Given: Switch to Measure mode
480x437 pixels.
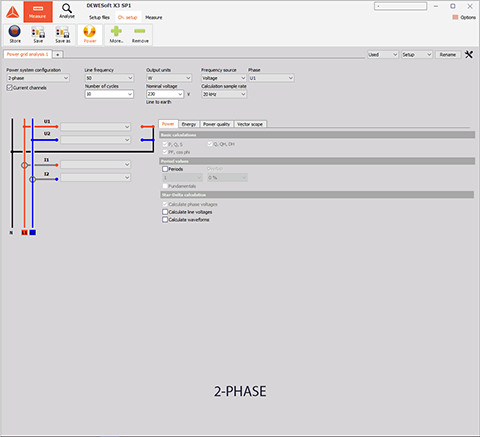Looking at the screenshot, I should point(38,12).
